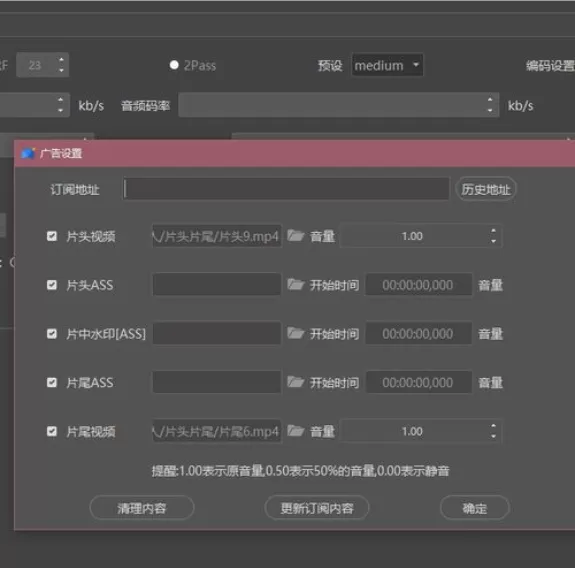Open folder picker for 片尾视频 row
Screen dimensions: 575x568
[x=295, y=431]
